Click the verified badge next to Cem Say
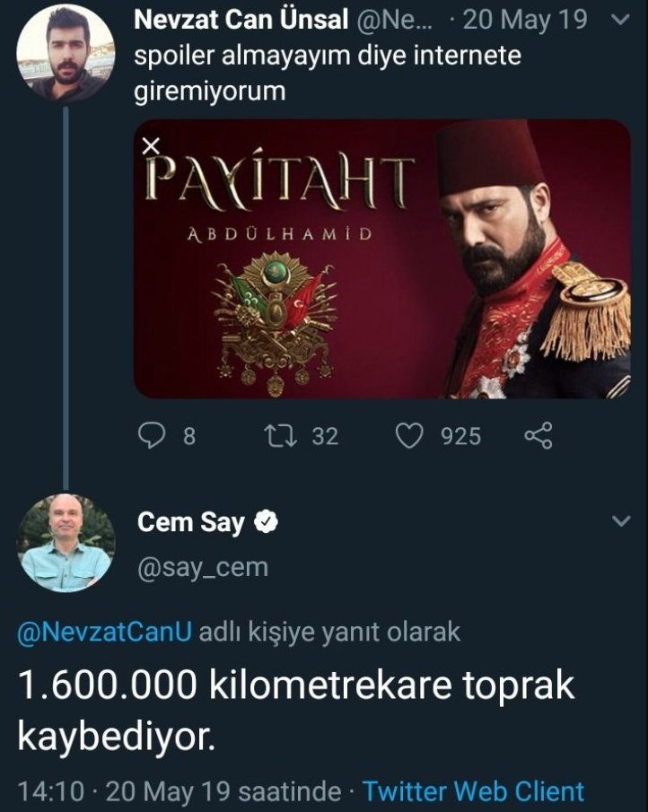648x812 pixels. (266, 523)
